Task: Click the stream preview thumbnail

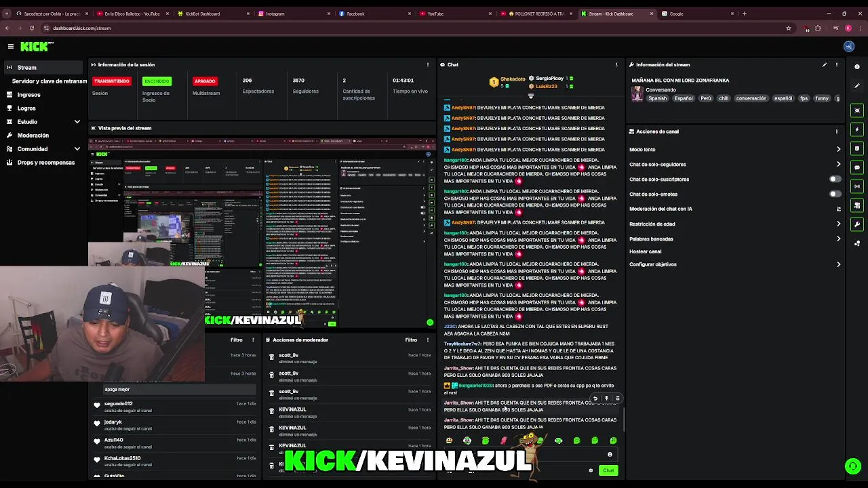Action: pos(262,233)
